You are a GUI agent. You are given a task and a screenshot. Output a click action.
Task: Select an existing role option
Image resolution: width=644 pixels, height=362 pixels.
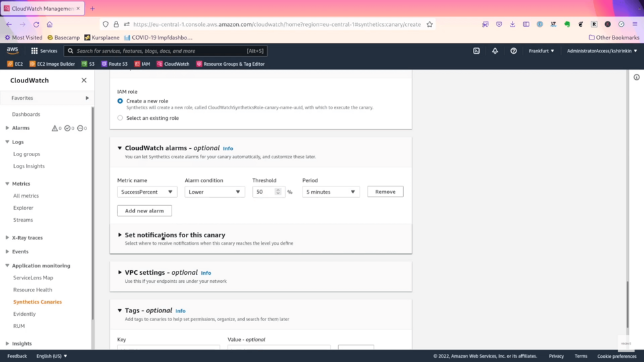tap(120, 118)
